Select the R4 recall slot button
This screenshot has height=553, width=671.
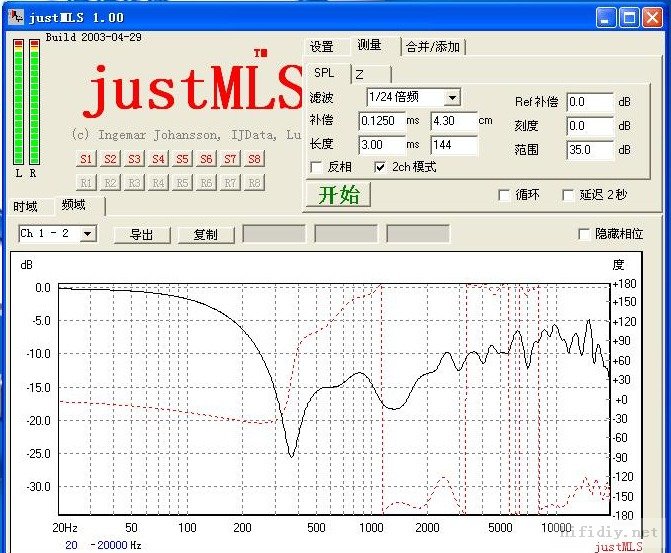pyautogui.click(x=158, y=182)
